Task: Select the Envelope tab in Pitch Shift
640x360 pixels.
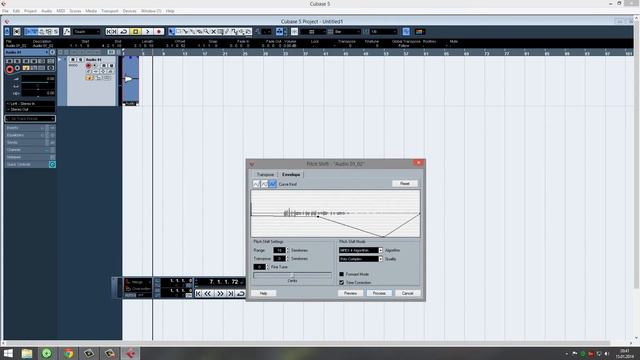Action: 291,175
